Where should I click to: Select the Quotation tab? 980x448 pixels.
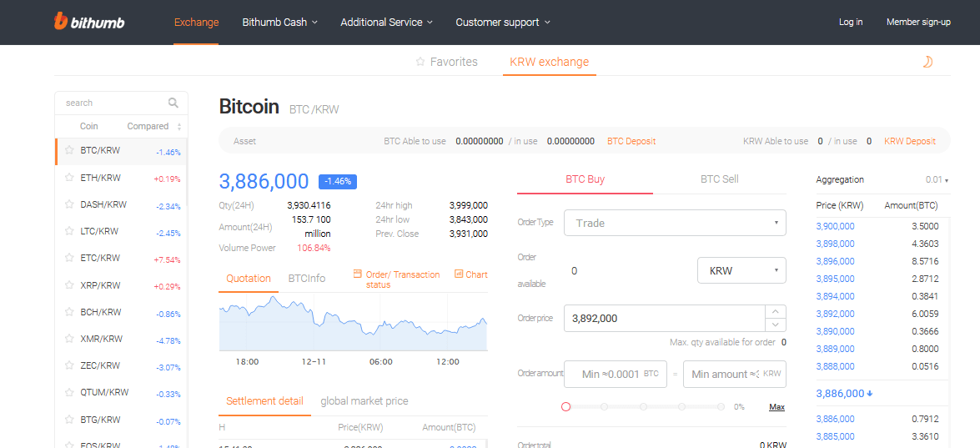point(249,279)
